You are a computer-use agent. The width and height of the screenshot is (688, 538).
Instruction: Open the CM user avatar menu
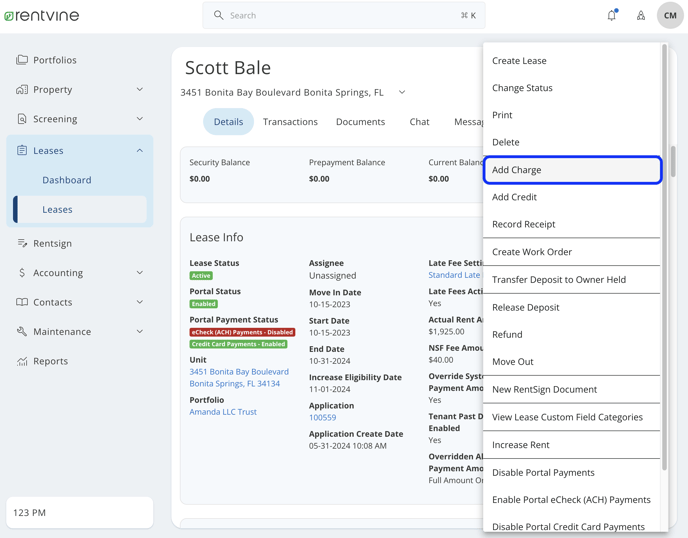coord(670,16)
